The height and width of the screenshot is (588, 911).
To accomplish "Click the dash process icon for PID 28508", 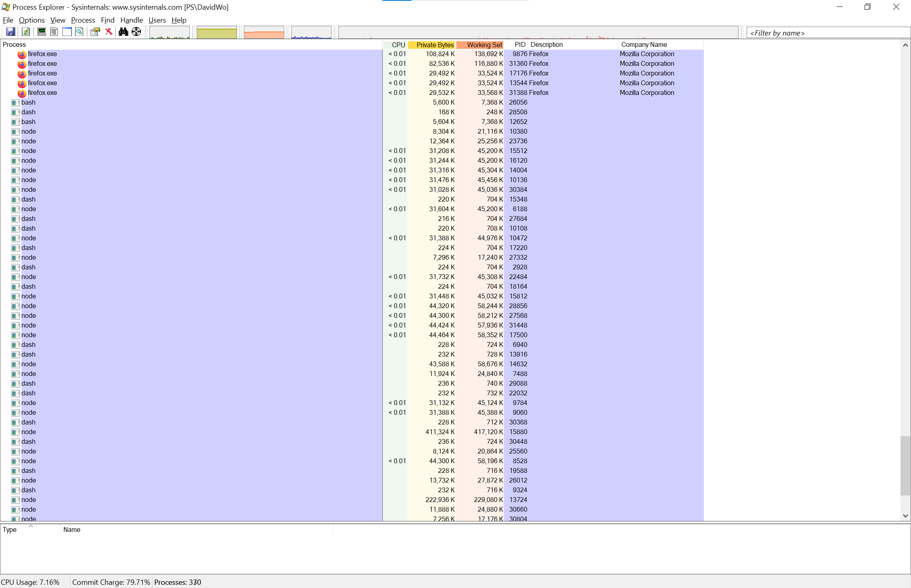I will click(15, 112).
